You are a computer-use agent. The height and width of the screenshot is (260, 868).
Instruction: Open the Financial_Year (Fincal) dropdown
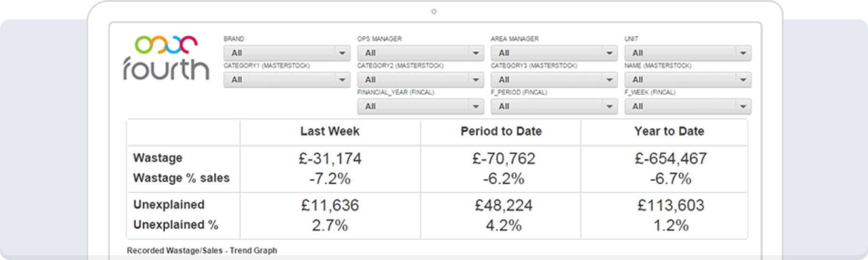coord(420,106)
